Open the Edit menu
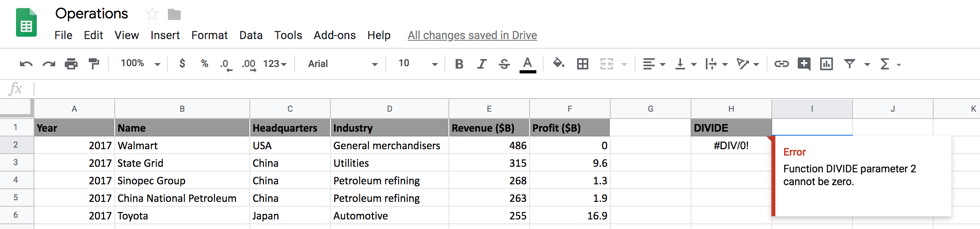The height and width of the screenshot is (229, 980). (93, 35)
